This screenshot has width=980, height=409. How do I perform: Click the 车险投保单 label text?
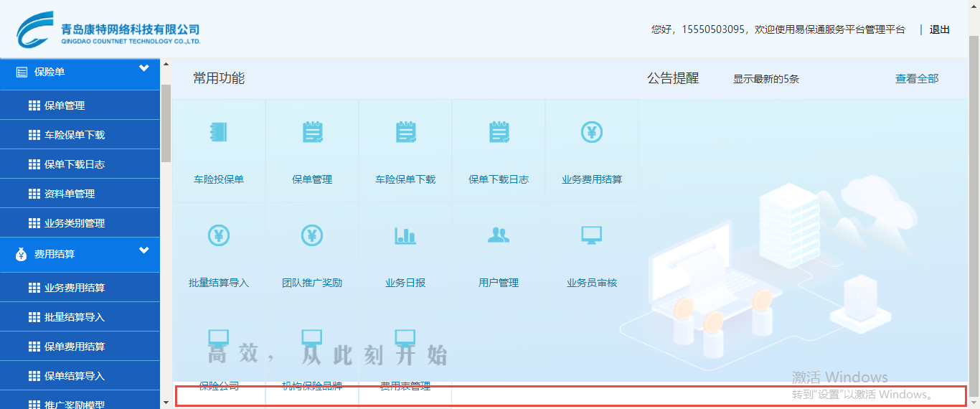tap(219, 179)
